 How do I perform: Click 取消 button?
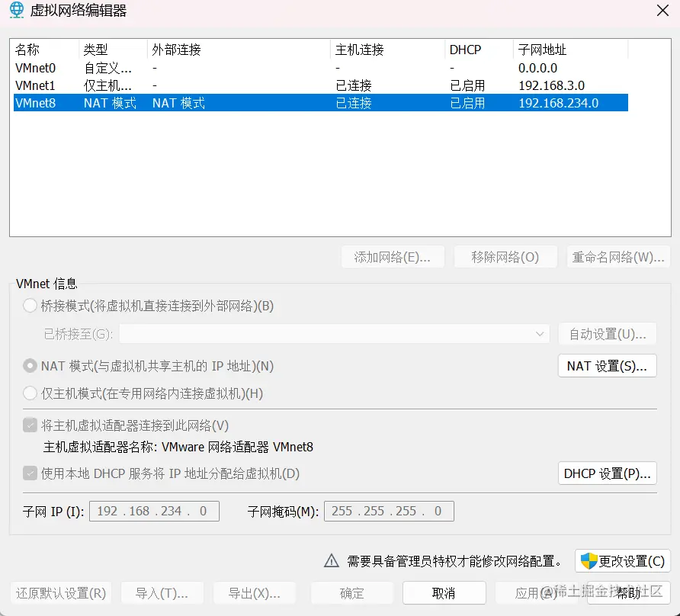444,593
